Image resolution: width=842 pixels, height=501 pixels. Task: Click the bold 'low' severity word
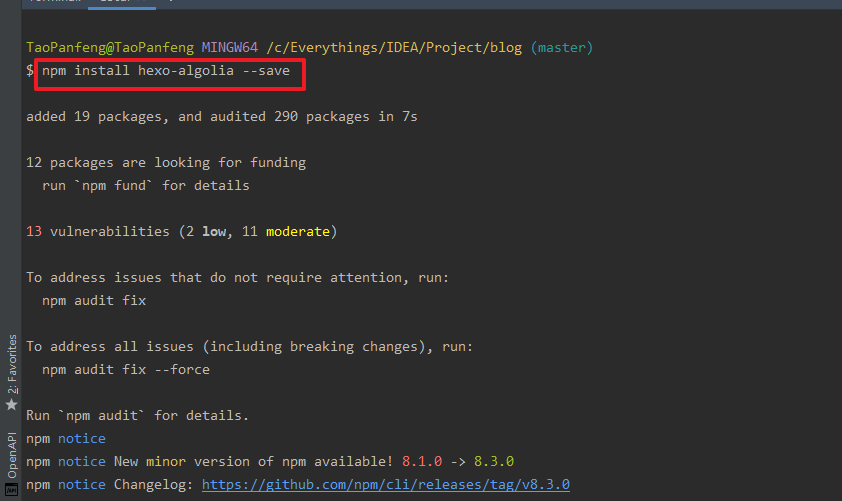point(214,231)
